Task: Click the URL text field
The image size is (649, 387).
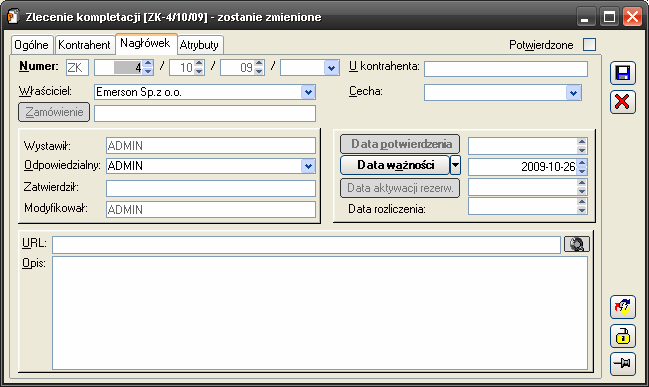Action: click(306, 245)
